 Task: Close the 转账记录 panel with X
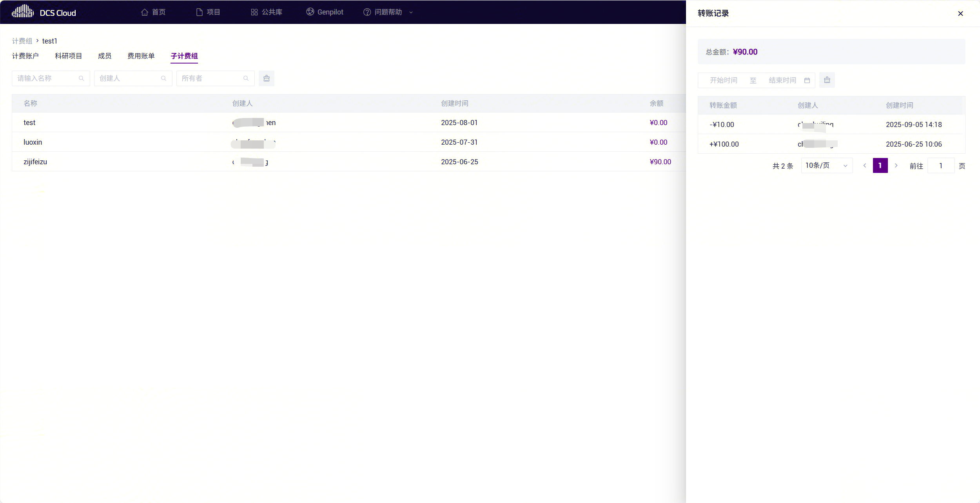tap(960, 13)
